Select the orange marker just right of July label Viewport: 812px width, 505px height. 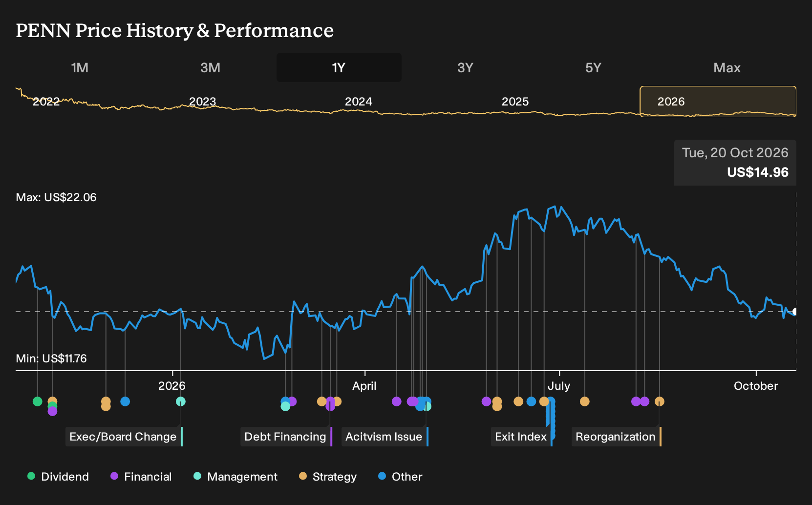585,401
